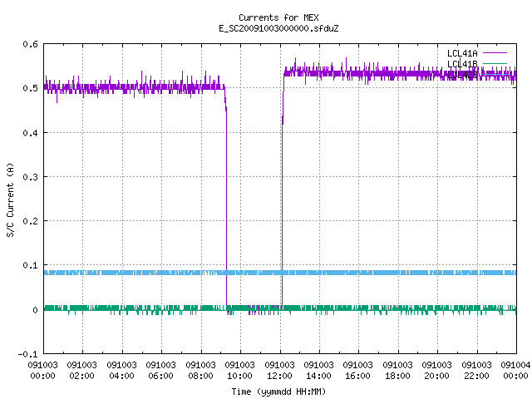Viewport: 532px width, 399px height.
Task: Click the x-axis tick '091003 16:00'
Action: [x=358, y=370]
